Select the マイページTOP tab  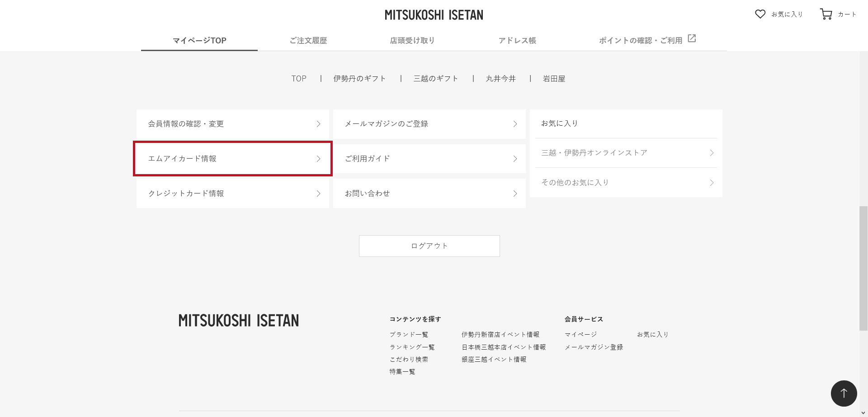pyautogui.click(x=199, y=40)
